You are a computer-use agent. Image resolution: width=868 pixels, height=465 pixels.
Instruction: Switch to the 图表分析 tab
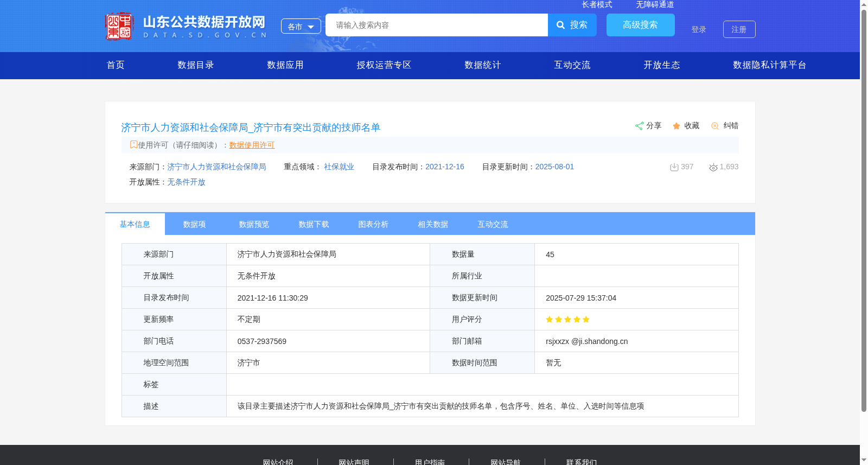click(x=374, y=224)
